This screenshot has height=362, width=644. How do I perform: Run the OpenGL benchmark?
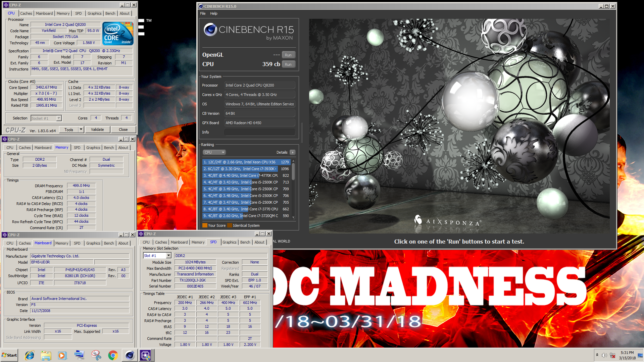click(288, 55)
